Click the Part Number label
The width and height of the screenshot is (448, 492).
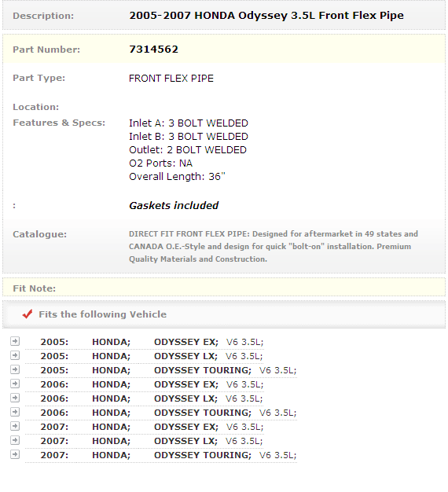pyautogui.click(x=46, y=50)
